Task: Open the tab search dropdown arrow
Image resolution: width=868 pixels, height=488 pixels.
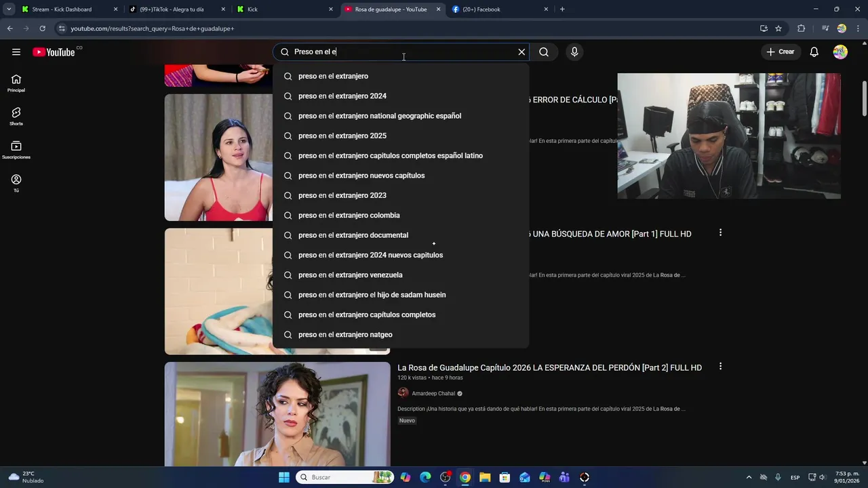Action: pyautogui.click(x=9, y=9)
